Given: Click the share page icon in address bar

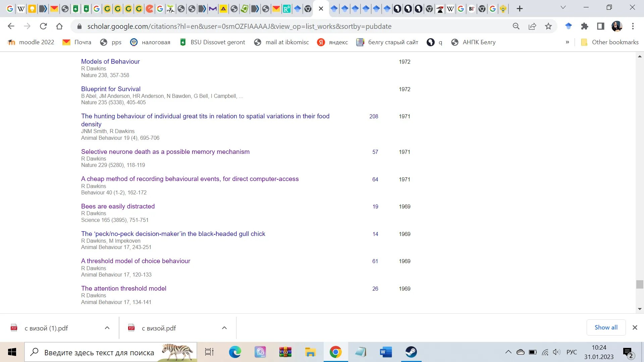Looking at the screenshot, I should coord(532,26).
